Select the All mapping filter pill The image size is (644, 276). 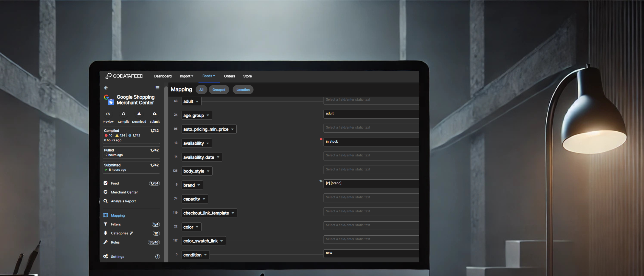(x=201, y=90)
